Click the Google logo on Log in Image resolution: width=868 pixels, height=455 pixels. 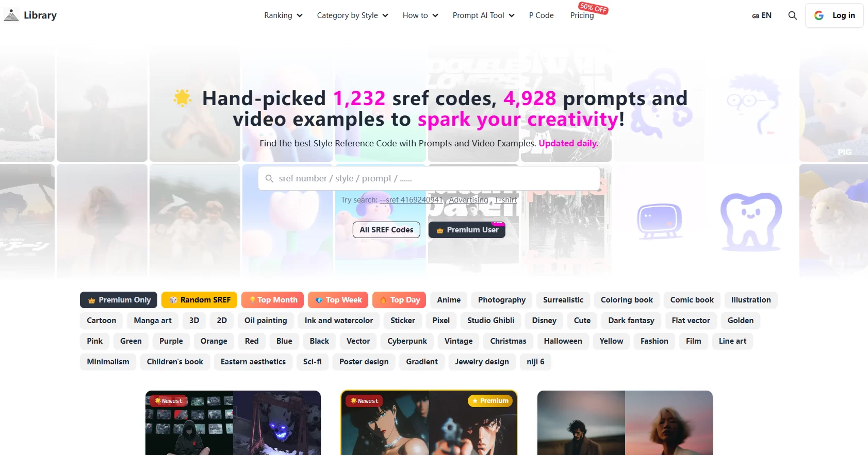coord(819,15)
